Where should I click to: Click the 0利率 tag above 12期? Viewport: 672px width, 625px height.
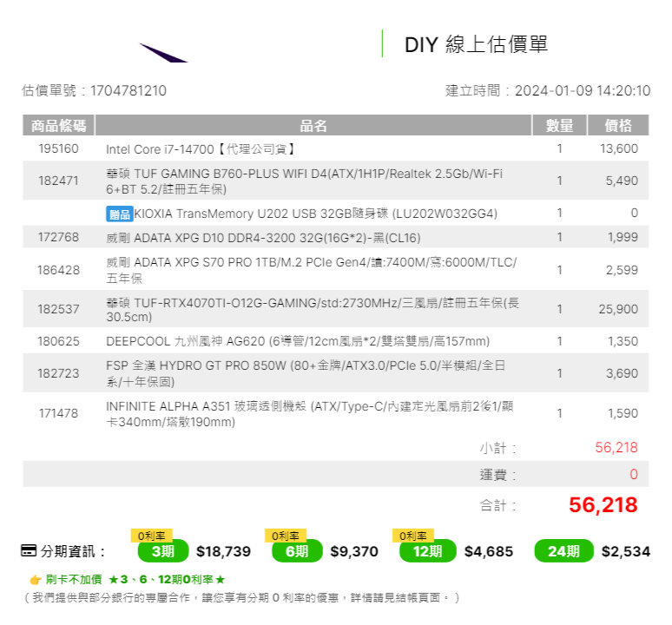point(413,536)
